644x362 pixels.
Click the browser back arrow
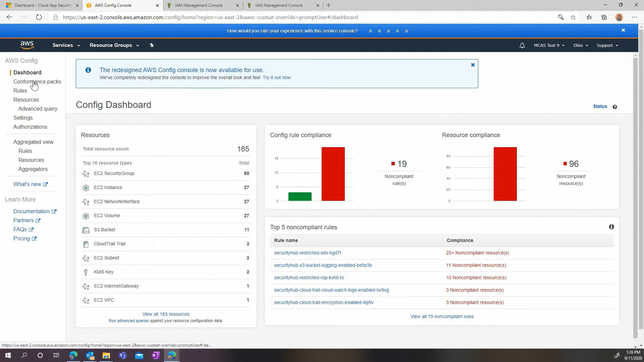click(9, 17)
